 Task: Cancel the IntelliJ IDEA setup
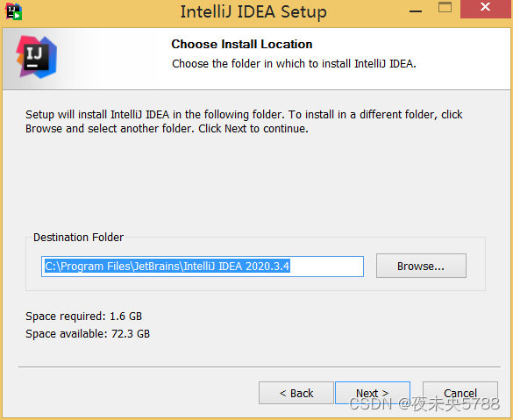(x=460, y=393)
